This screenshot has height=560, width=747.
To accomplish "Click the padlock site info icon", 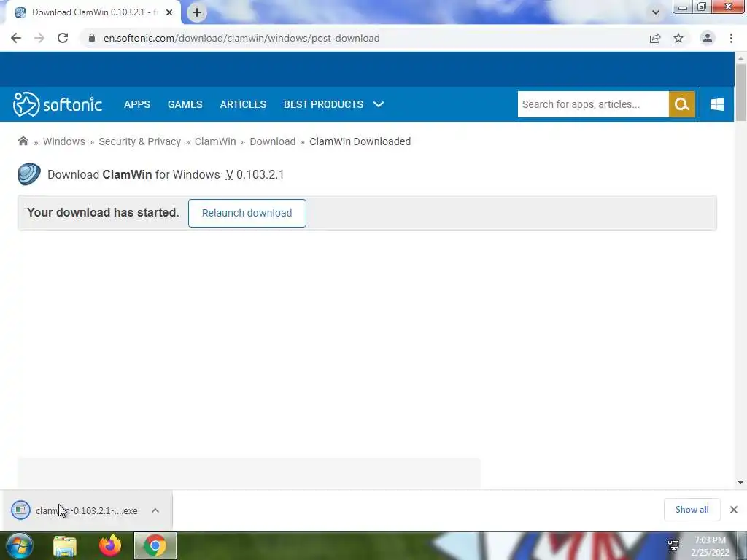I will (x=92, y=38).
